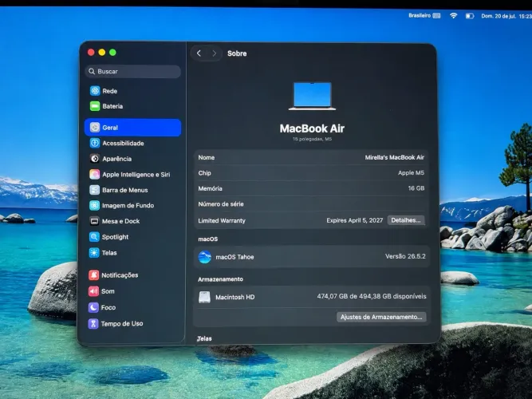Minimize the window with yellow button
Screen dimensions: 532x399
(x=102, y=53)
